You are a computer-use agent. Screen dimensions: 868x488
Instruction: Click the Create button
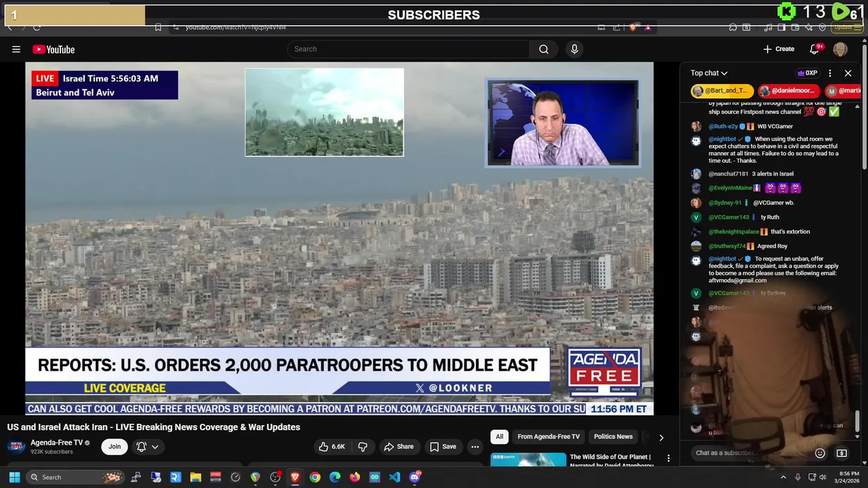pos(778,49)
